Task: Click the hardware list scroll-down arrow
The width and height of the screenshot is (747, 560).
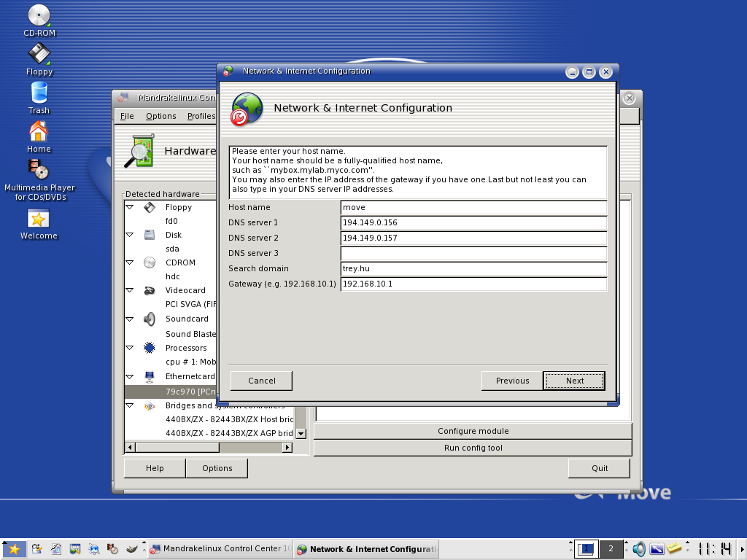Action: coord(301,433)
